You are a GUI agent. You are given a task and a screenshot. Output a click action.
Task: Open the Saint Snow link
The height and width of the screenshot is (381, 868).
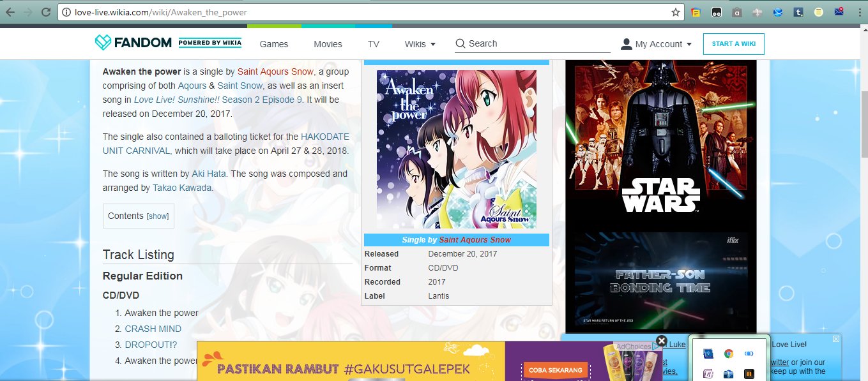[x=240, y=86]
